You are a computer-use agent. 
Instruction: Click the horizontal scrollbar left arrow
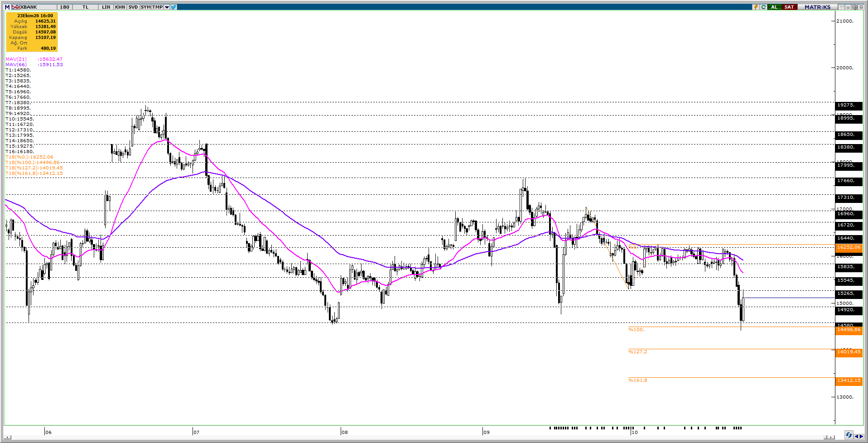click(7, 437)
